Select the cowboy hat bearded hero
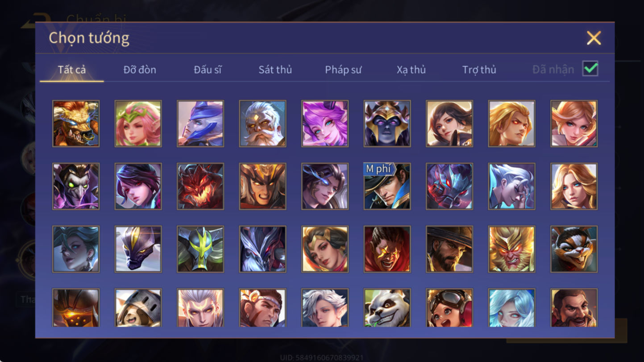 449,249
